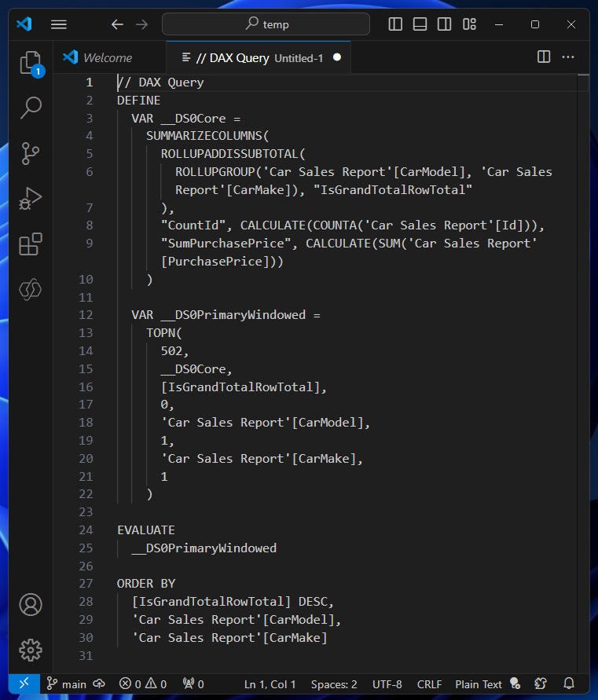Go back with the left arrow

click(117, 24)
